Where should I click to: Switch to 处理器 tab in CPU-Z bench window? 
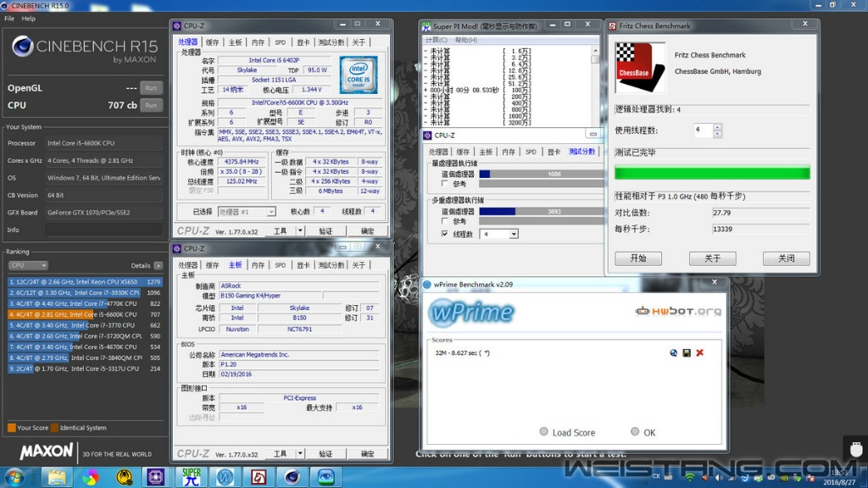point(438,152)
